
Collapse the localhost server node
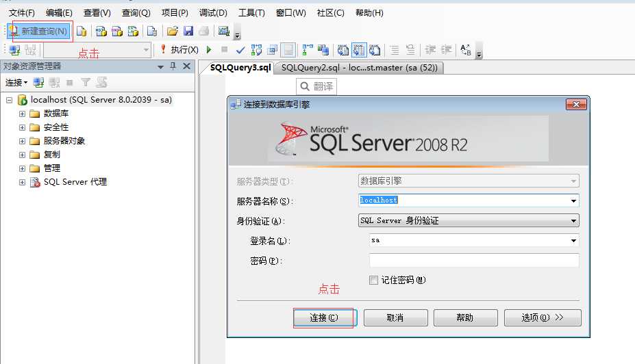tap(10, 100)
